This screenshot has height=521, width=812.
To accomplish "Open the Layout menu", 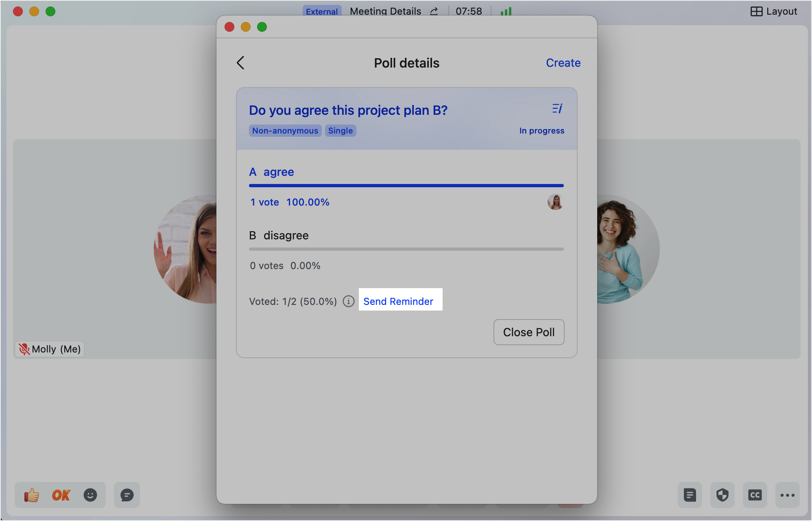I will point(774,11).
